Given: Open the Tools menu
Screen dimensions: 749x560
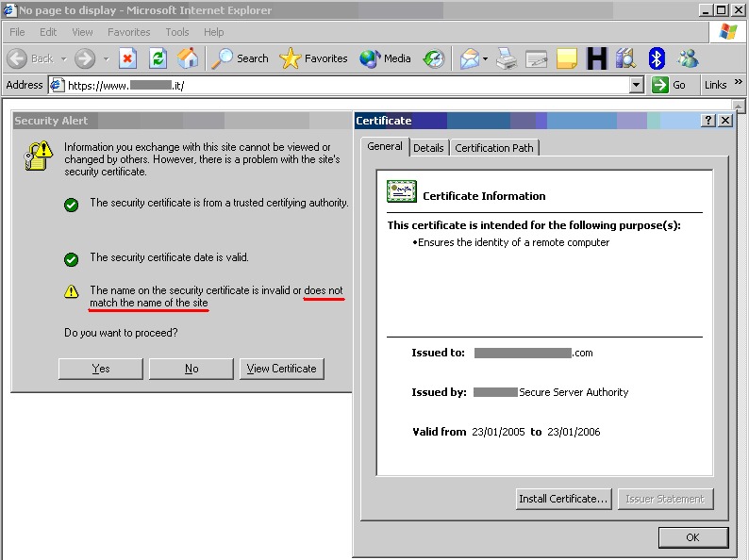Looking at the screenshot, I should 177,32.
